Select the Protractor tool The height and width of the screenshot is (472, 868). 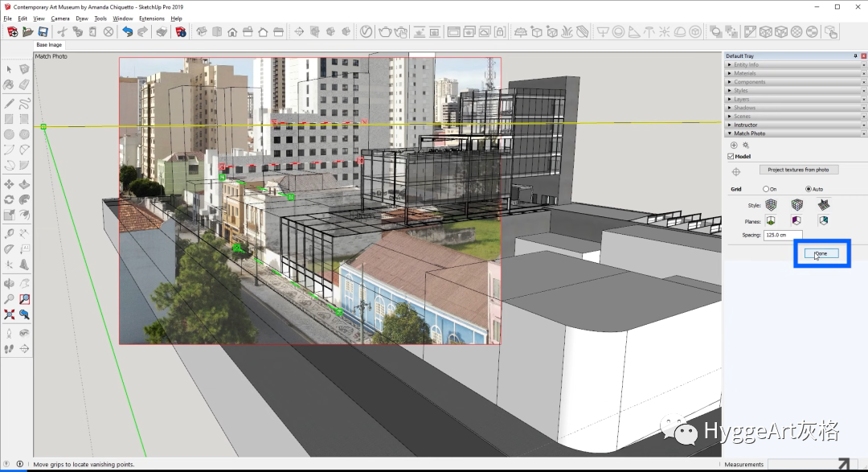coord(9,249)
